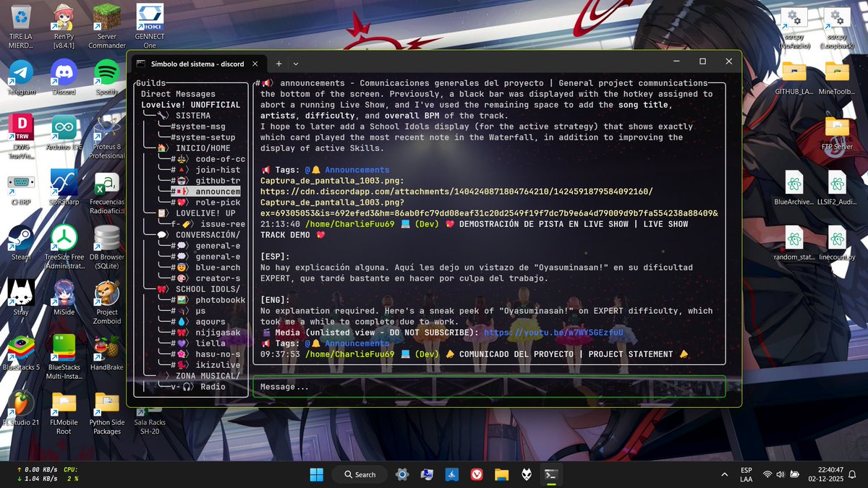Add a new terminal tab with plus button

(x=278, y=64)
